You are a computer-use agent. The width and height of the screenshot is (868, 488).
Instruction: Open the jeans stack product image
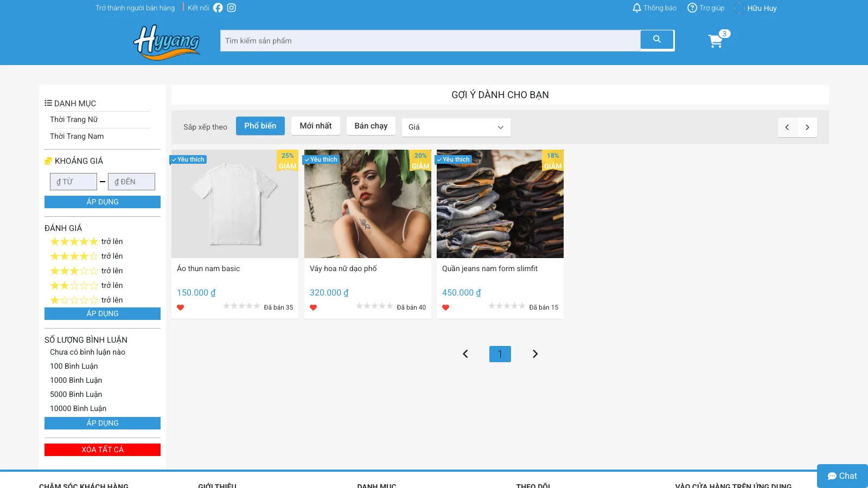[500, 204]
